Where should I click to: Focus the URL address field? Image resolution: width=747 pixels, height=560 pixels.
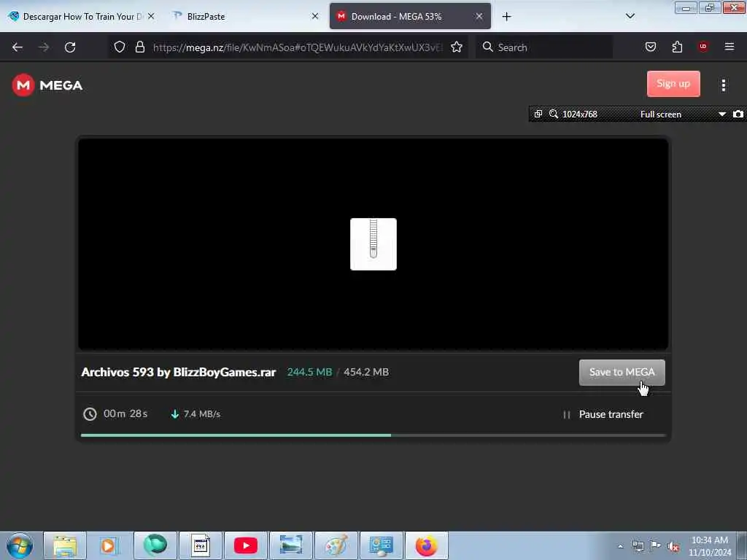(x=298, y=47)
